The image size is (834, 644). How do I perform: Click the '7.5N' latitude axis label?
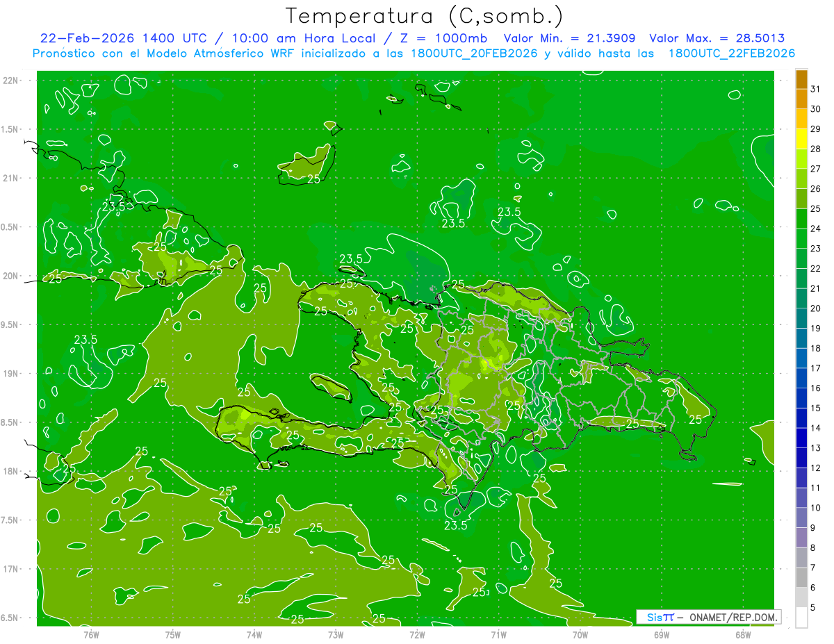pos(9,520)
